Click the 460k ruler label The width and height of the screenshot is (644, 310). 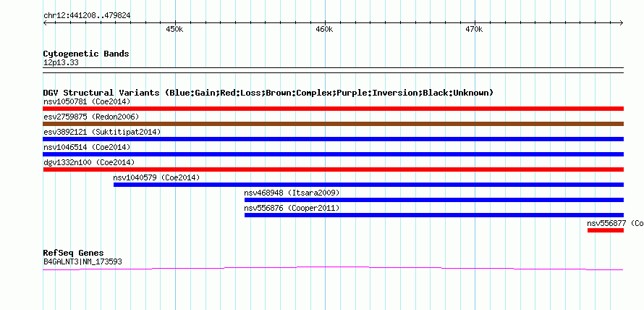(324, 30)
